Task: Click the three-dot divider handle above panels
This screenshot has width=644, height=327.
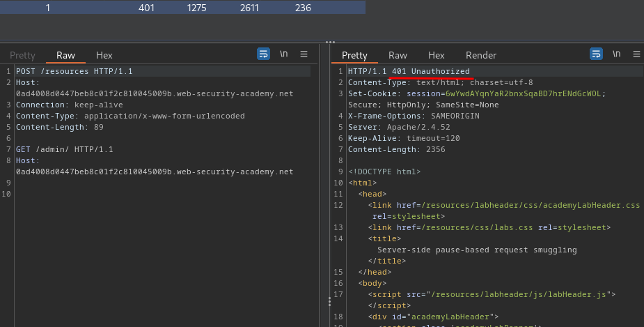Action: pyautogui.click(x=330, y=42)
